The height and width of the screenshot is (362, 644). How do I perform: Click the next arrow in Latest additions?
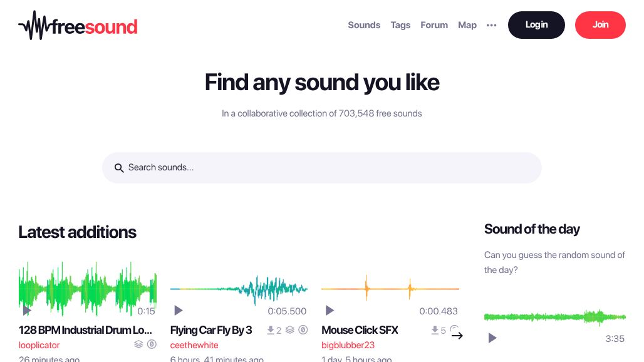(x=457, y=336)
